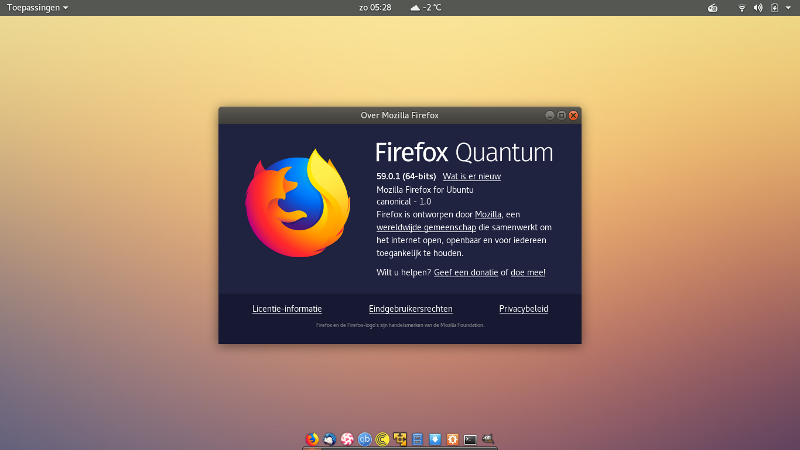Click the large Firefox logo in the dialog
The image size is (800, 450).
coord(298,203)
